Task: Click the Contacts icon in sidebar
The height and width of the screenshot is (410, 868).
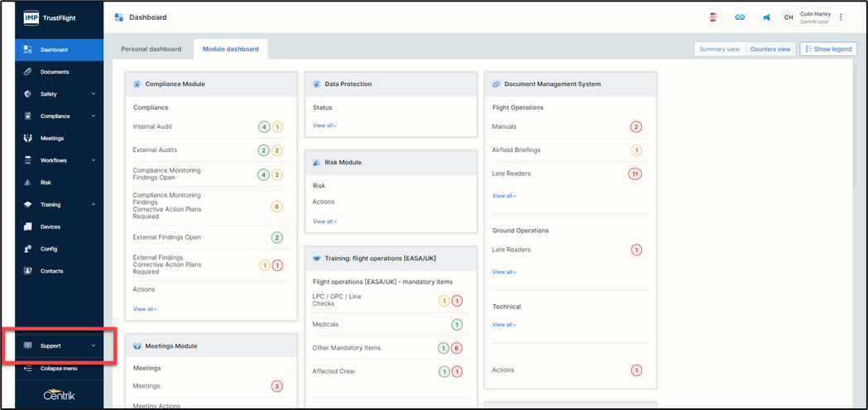Action: click(x=28, y=271)
